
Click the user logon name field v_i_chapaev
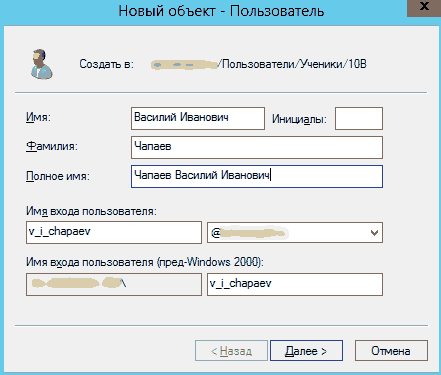114,232
